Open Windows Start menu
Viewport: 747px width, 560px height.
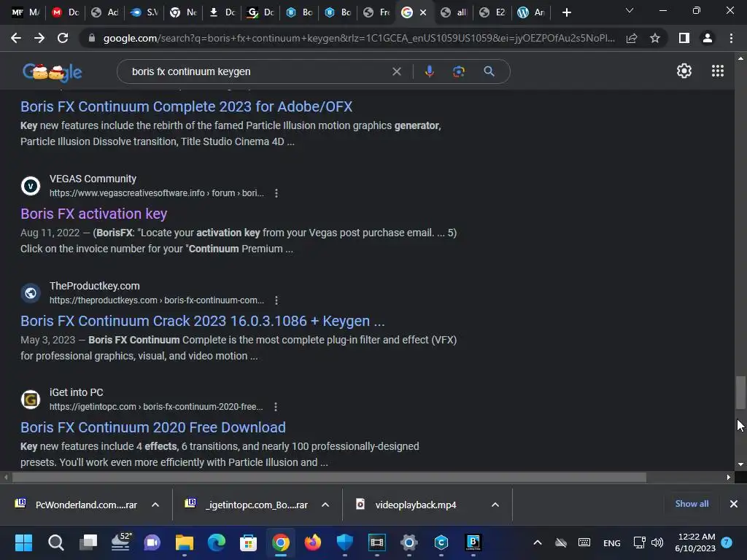click(x=23, y=542)
